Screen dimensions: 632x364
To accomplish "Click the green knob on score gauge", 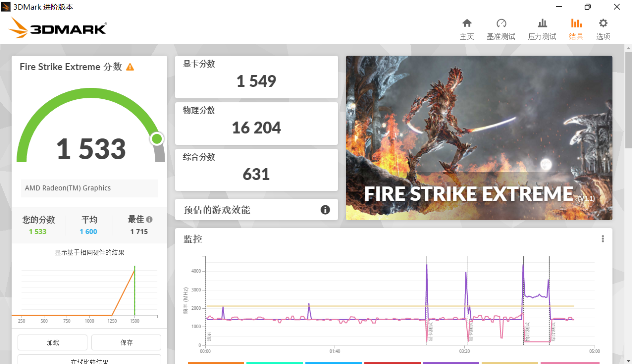I will (157, 139).
